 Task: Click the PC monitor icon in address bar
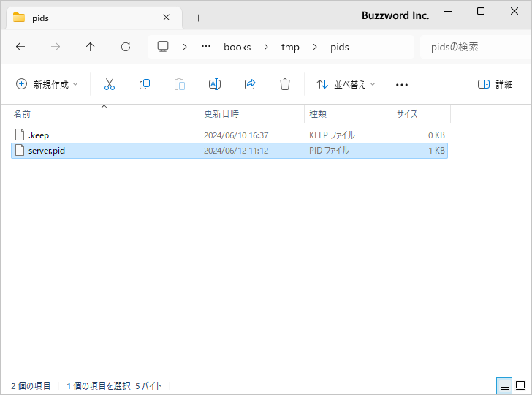(x=163, y=47)
